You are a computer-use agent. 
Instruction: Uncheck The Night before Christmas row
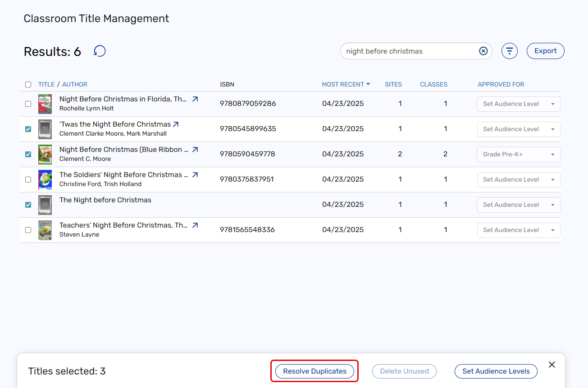pyautogui.click(x=28, y=205)
